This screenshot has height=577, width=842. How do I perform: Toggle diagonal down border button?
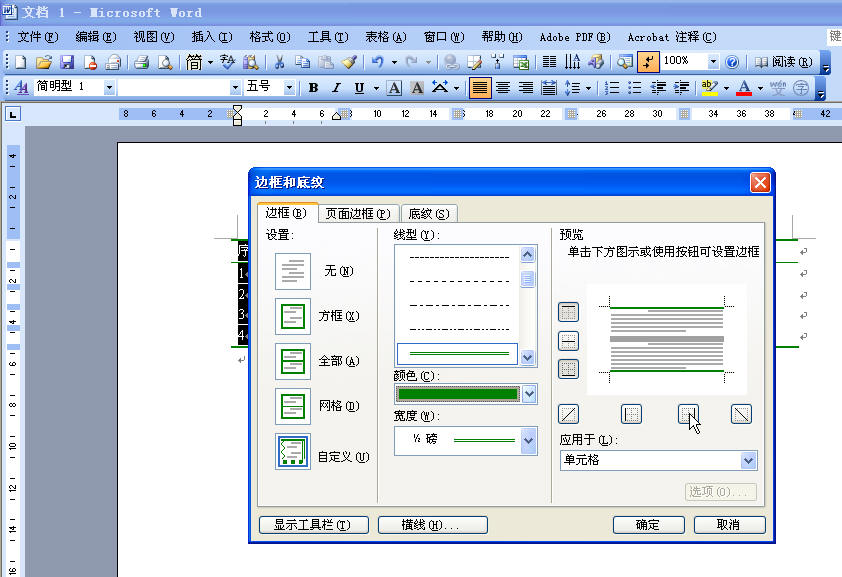(x=742, y=414)
